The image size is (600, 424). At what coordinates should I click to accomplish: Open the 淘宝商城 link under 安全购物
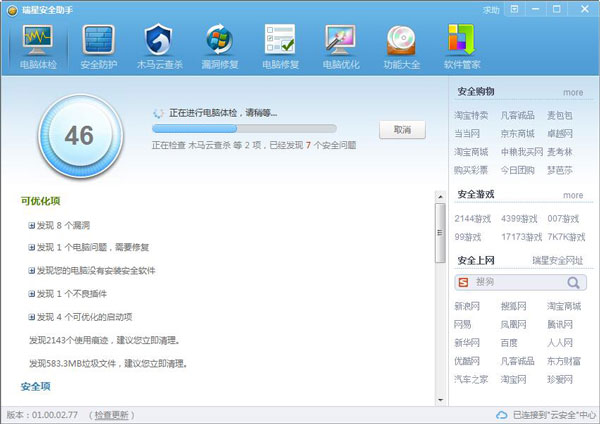[471, 152]
